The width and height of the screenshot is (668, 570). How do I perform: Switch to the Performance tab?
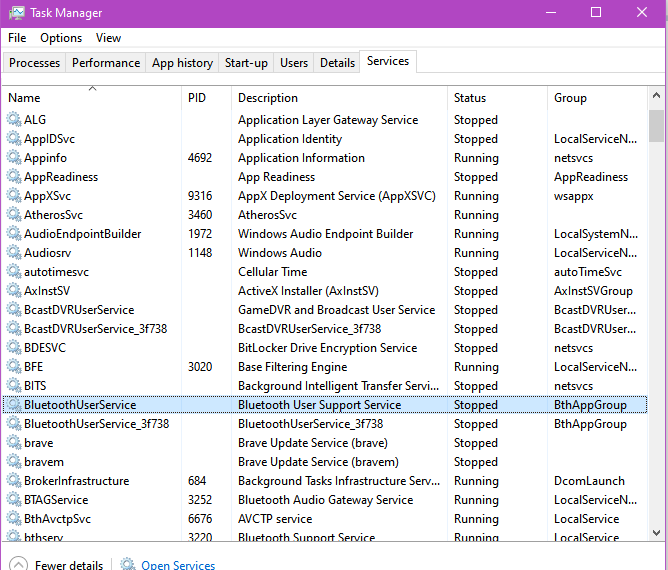click(x=106, y=63)
